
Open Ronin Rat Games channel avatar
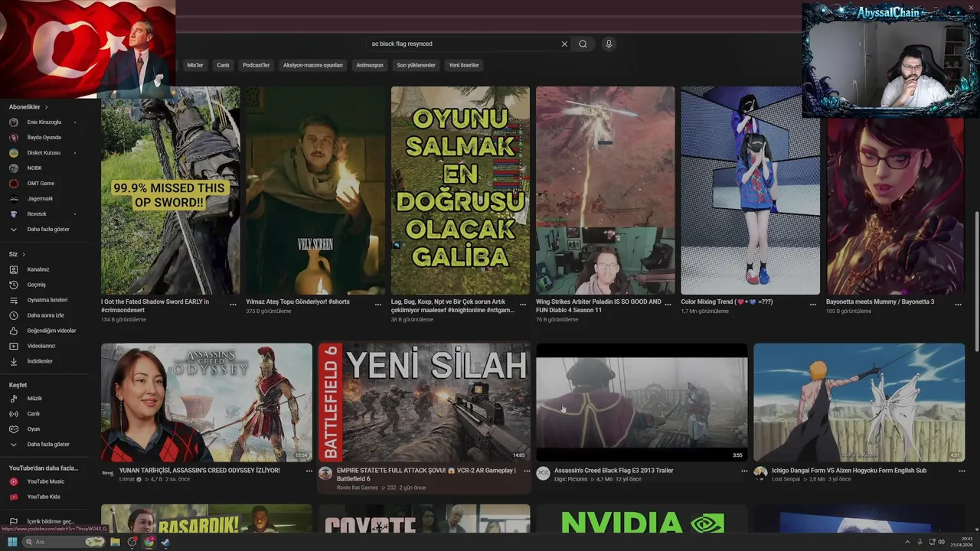tap(325, 474)
